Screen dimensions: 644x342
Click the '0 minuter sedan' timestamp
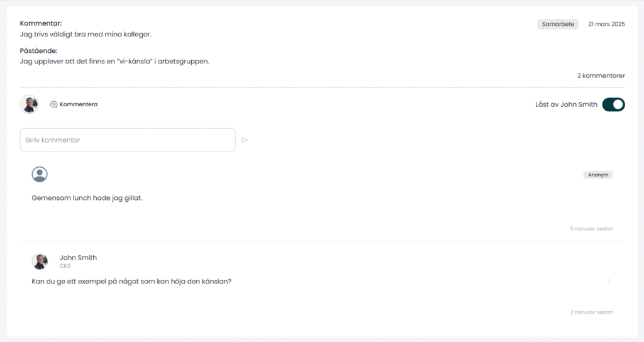point(591,229)
